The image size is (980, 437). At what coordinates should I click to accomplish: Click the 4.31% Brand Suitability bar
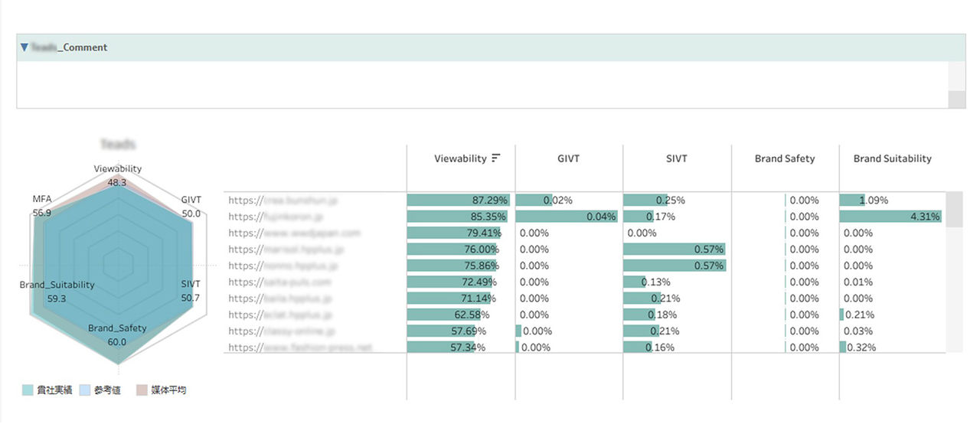[x=890, y=217]
